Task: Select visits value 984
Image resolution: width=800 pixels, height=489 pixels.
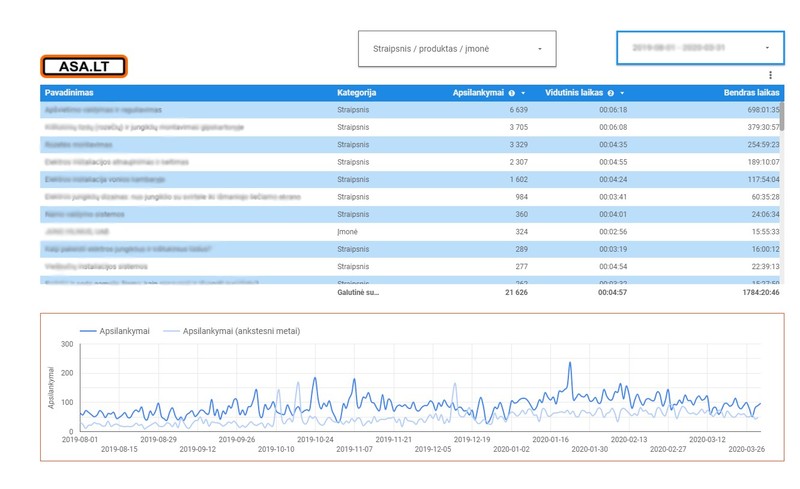Action: click(x=521, y=197)
